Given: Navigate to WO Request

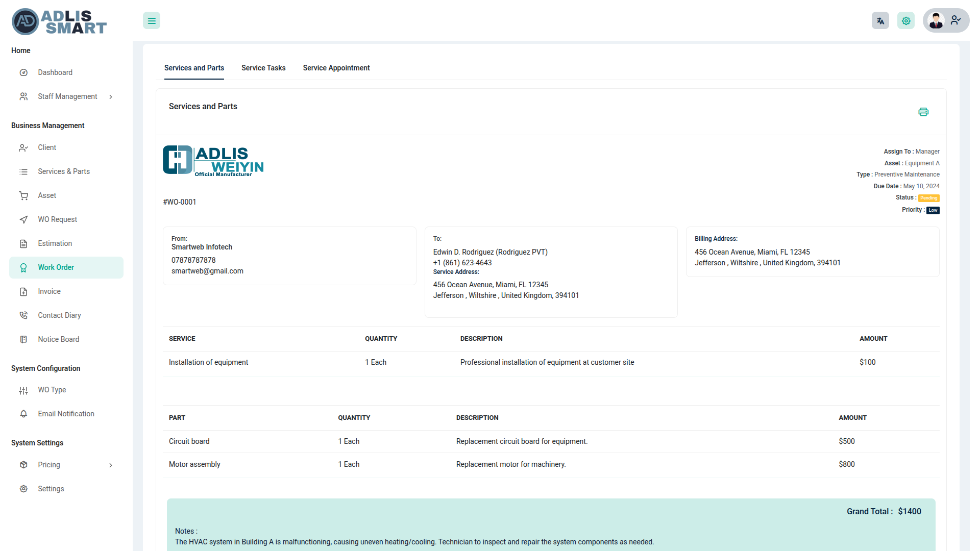Looking at the screenshot, I should [57, 219].
